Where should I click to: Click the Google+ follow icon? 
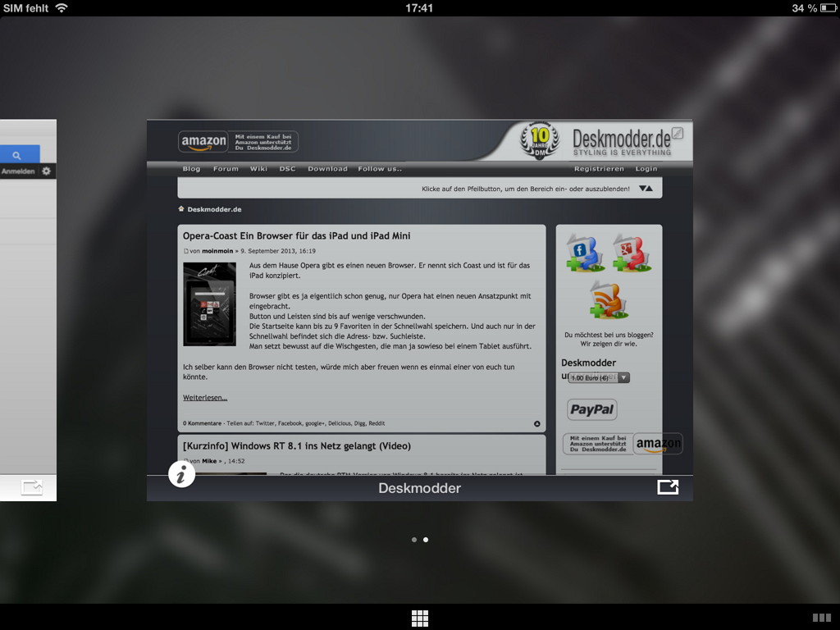pyautogui.click(x=632, y=251)
